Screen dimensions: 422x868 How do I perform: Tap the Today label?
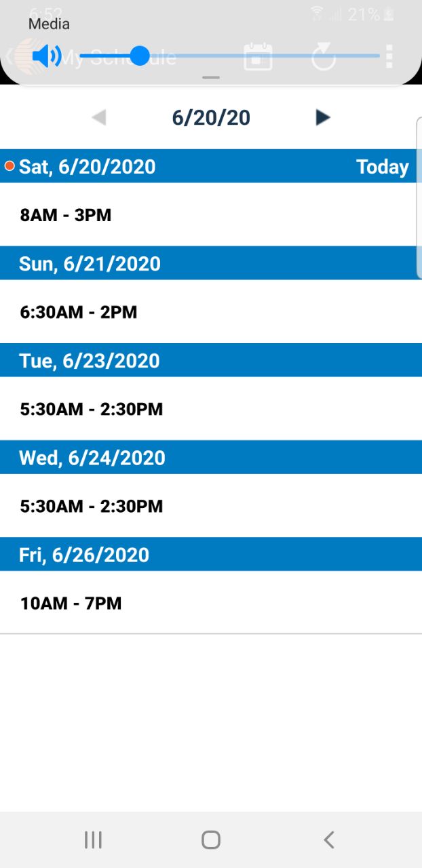click(383, 167)
